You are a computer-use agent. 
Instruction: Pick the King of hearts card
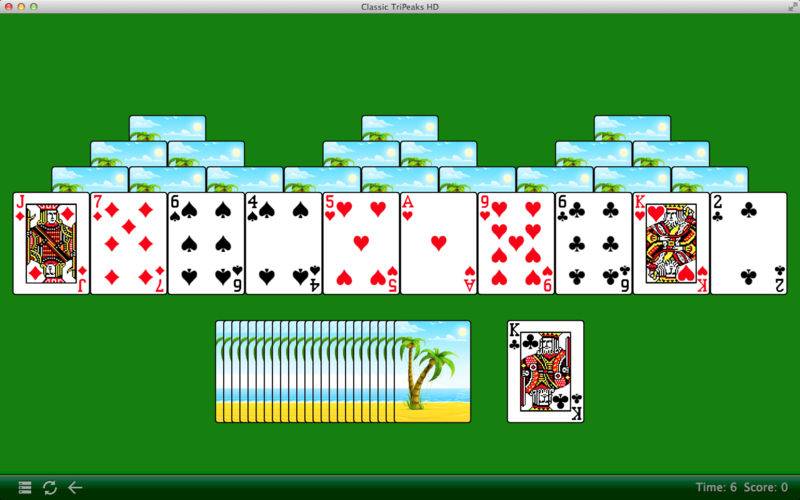671,243
